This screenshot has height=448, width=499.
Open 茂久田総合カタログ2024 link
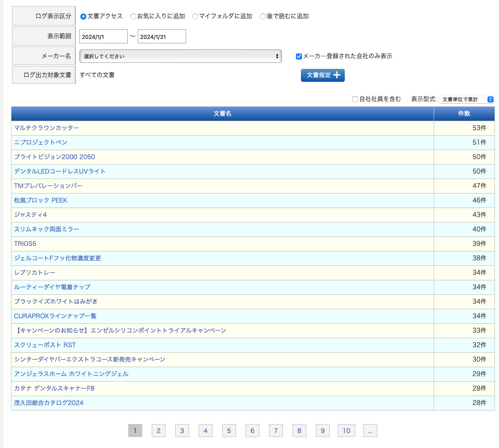[x=49, y=403]
